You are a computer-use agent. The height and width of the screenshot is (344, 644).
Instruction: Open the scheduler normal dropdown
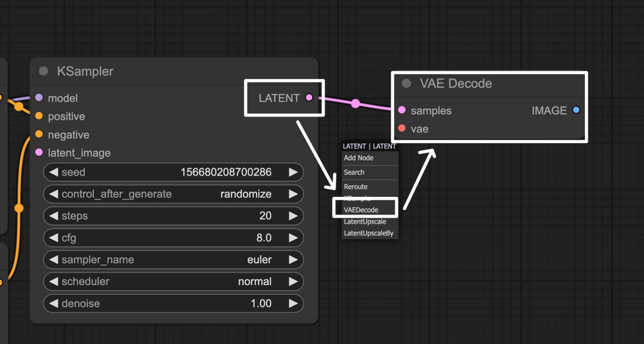coord(173,282)
